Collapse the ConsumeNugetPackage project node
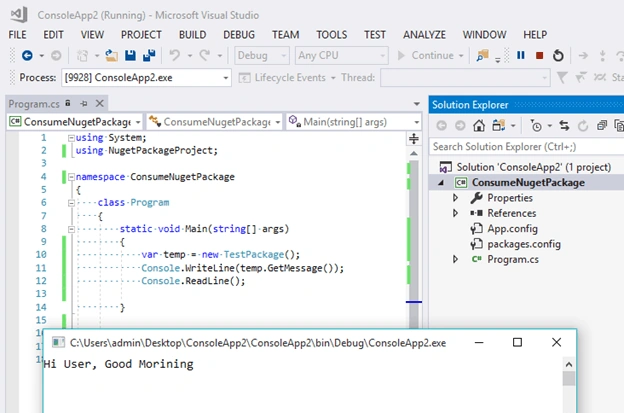Screen dimensions: 624x413 441,183
